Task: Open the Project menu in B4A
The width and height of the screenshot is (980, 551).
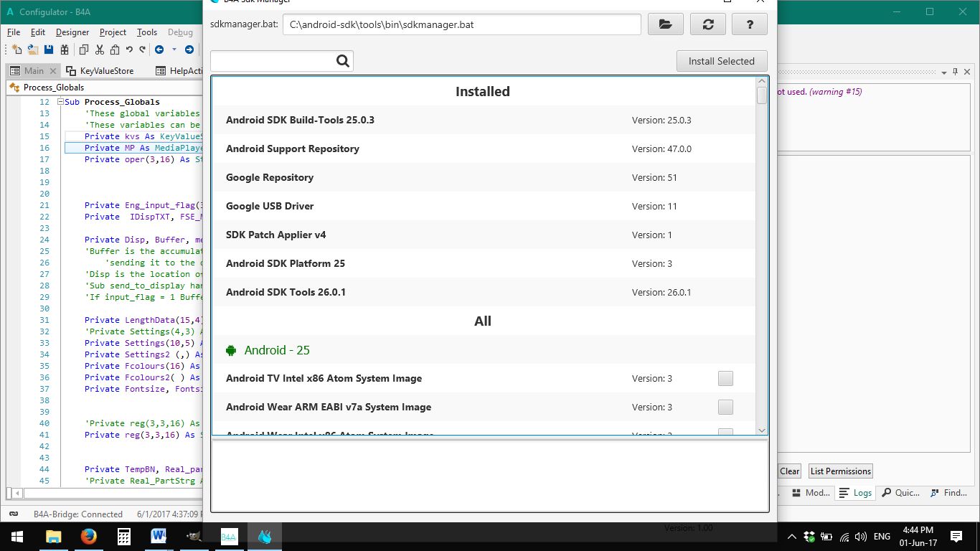Action: coord(113,32)
